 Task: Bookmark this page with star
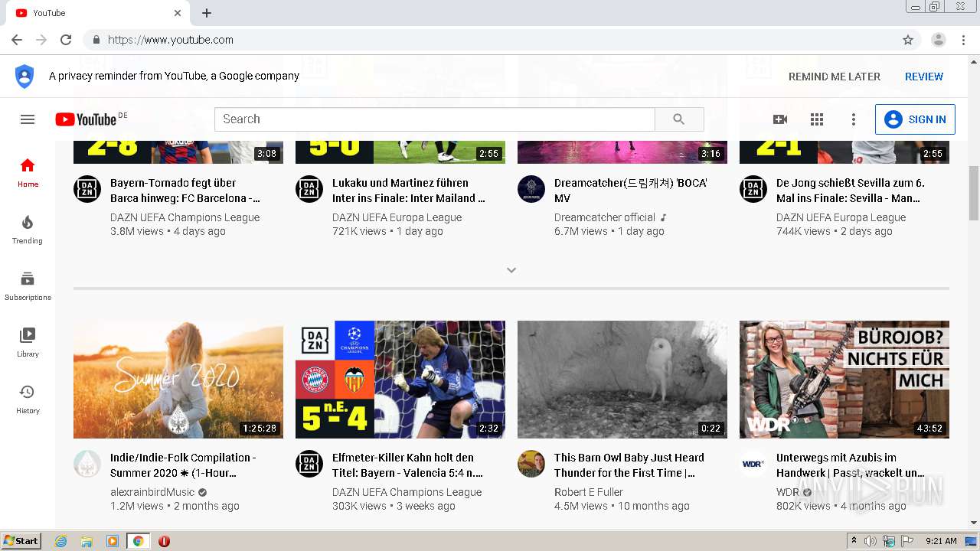coord(908,40)
